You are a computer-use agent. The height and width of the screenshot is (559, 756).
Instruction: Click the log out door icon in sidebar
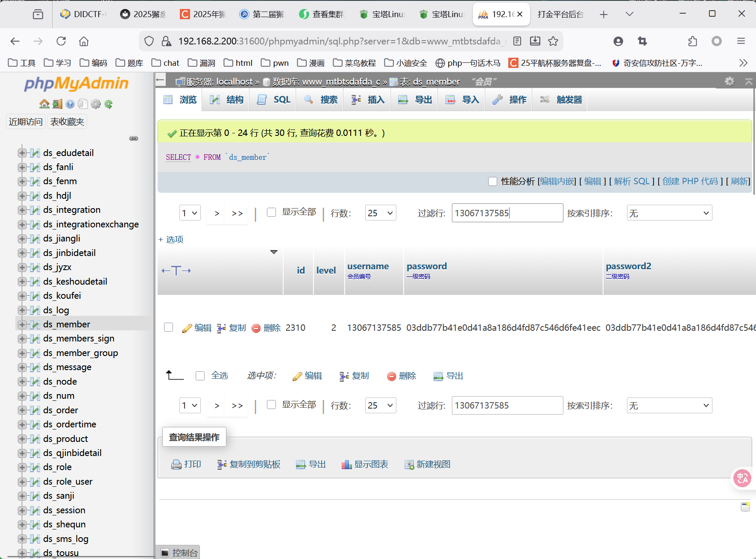[58, 104]
